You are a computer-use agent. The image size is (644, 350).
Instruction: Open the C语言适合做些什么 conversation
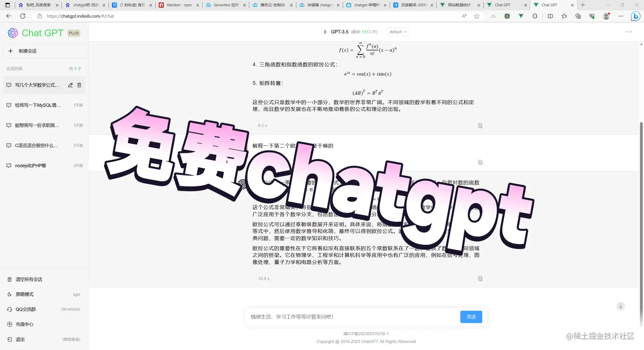click(44, 145)
